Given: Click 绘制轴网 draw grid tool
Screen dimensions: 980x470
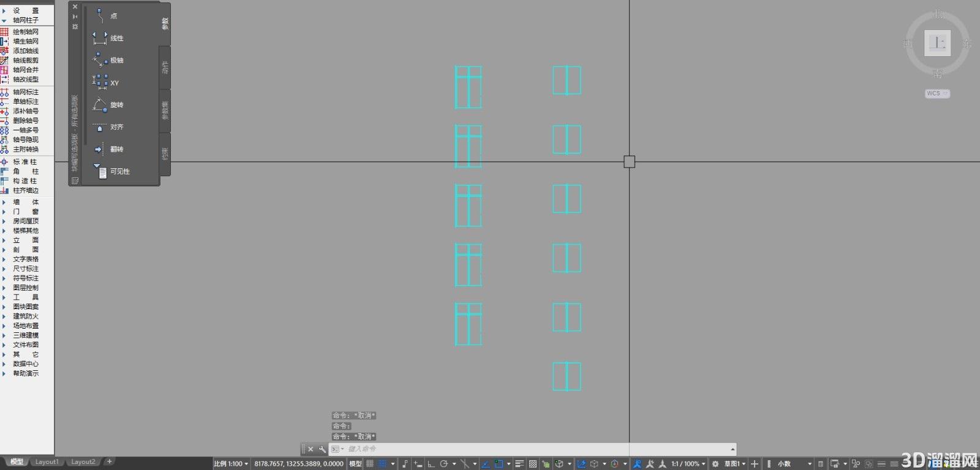Looking at the screenshot, I should click(x=20, y=32).
